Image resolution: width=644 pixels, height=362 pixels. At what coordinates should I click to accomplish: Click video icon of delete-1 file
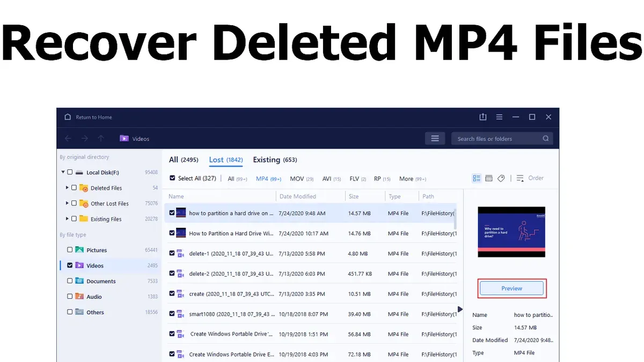click(181, 254)
